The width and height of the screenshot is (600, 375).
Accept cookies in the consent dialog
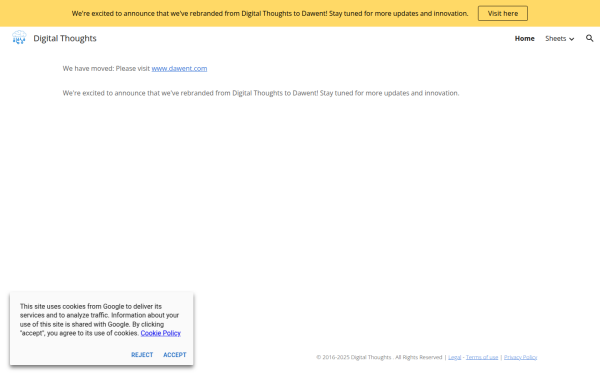pyautogui.click(x=174, y=355)
